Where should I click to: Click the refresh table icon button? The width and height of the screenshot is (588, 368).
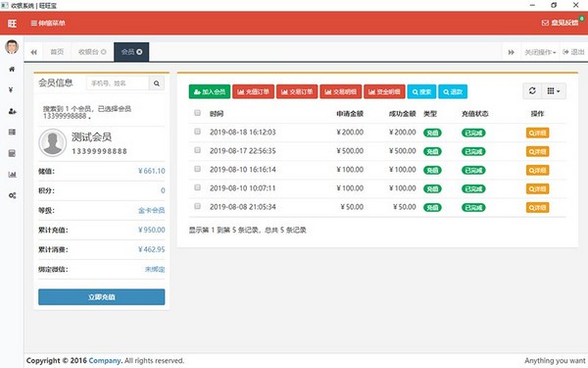click(532, 91)
